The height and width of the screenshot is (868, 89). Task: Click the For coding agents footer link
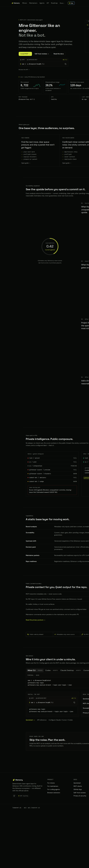pyautogui.click(x=53, y=789)
